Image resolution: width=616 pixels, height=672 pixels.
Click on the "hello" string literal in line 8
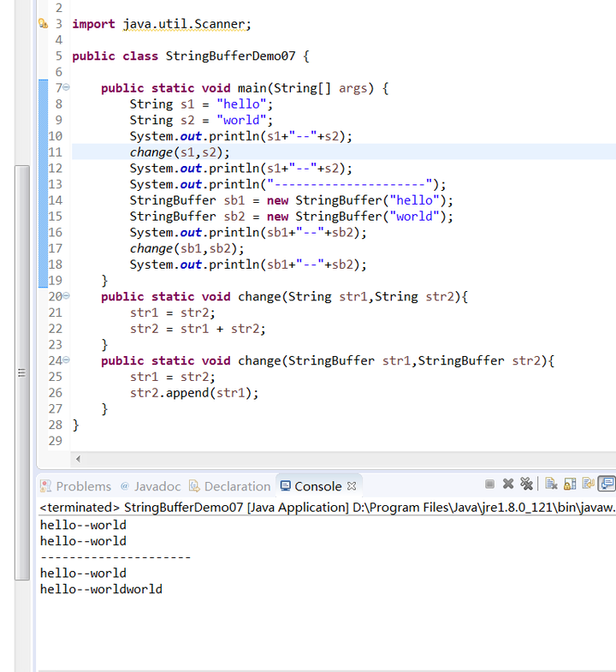[x=241, y=104]
